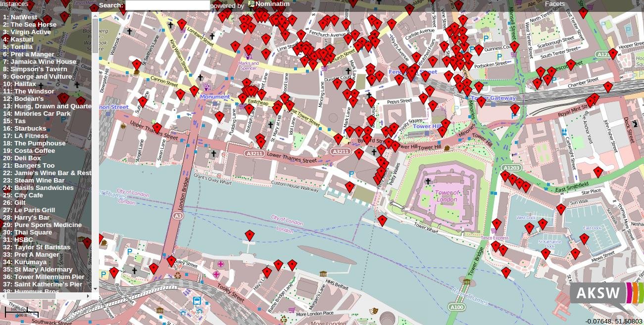Click the instance list scroll-down arrow
Viewport: 644px width, 325px height.
pyautogui.click(x=95, y=290)
